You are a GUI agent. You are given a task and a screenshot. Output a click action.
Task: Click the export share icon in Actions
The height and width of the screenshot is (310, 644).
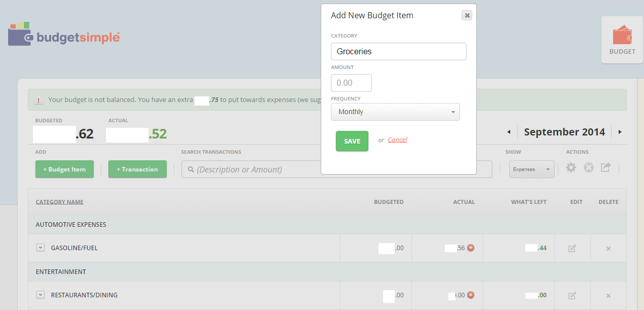(x=605, y=167)
